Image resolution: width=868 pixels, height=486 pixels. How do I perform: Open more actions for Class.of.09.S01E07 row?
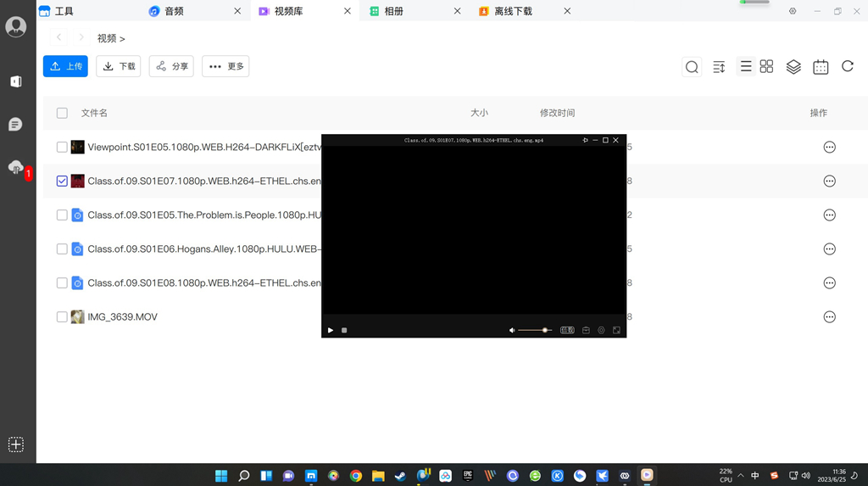(829, 181)
